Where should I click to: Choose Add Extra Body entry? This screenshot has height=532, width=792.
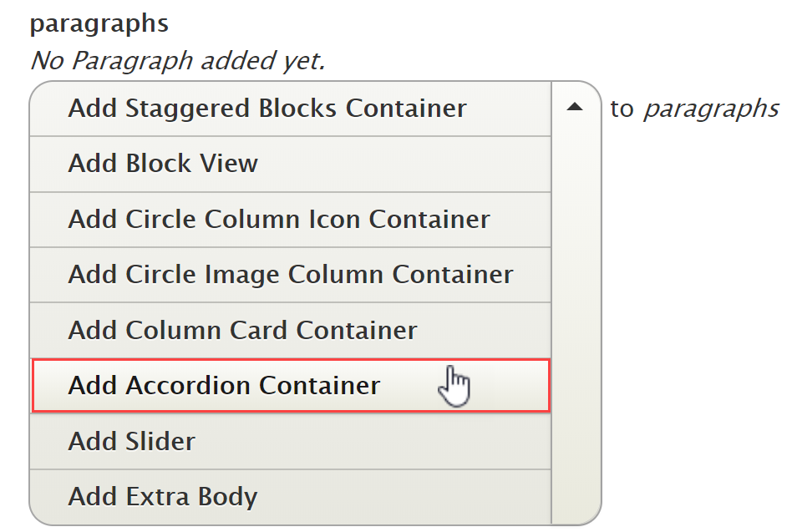tap(163, 496)
